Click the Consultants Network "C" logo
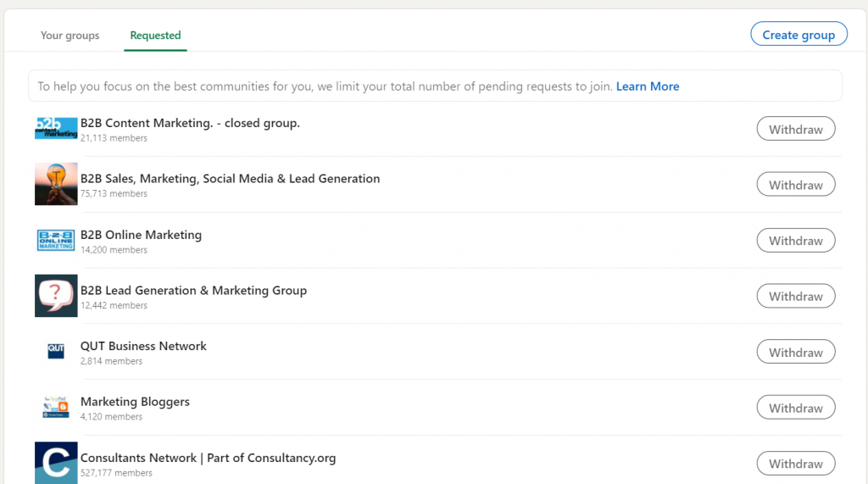The image size is (868, 484). tap(56, 463)
